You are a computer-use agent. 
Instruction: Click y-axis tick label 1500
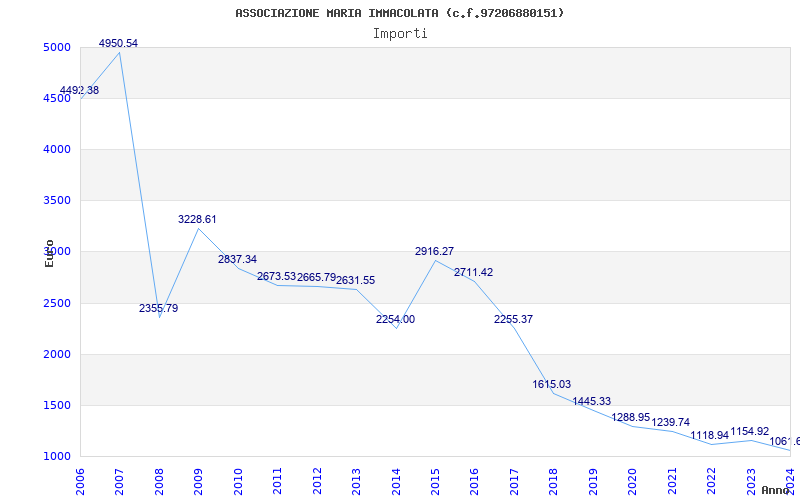point(57,406)
